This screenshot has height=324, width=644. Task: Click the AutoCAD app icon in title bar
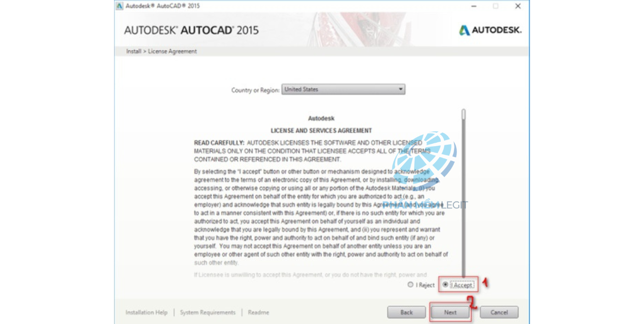tap(119, 6)
